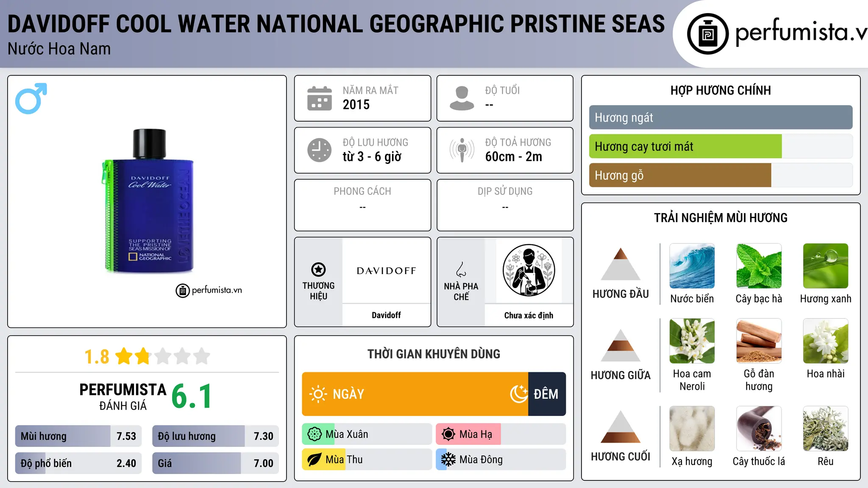Screen dimensions: 868x488
Task: Click the perfumista.vn watermark under bottle
Action: click(x=209, y=291)
